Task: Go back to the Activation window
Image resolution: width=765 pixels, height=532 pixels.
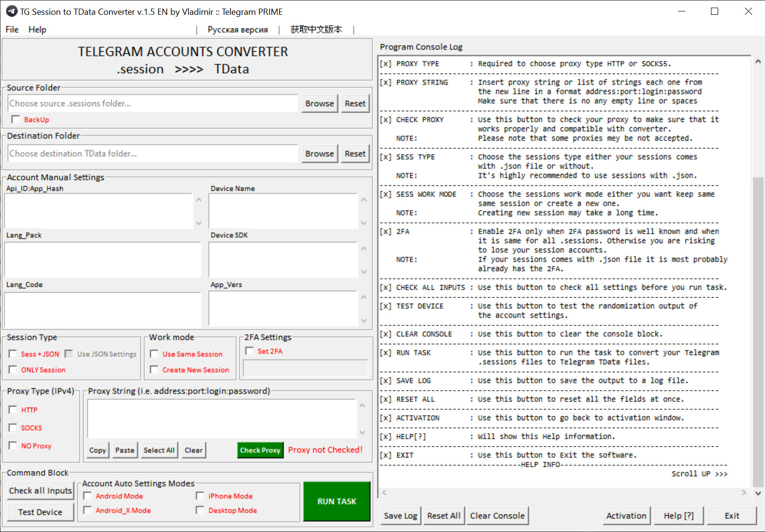Action: tap(626, 516)
